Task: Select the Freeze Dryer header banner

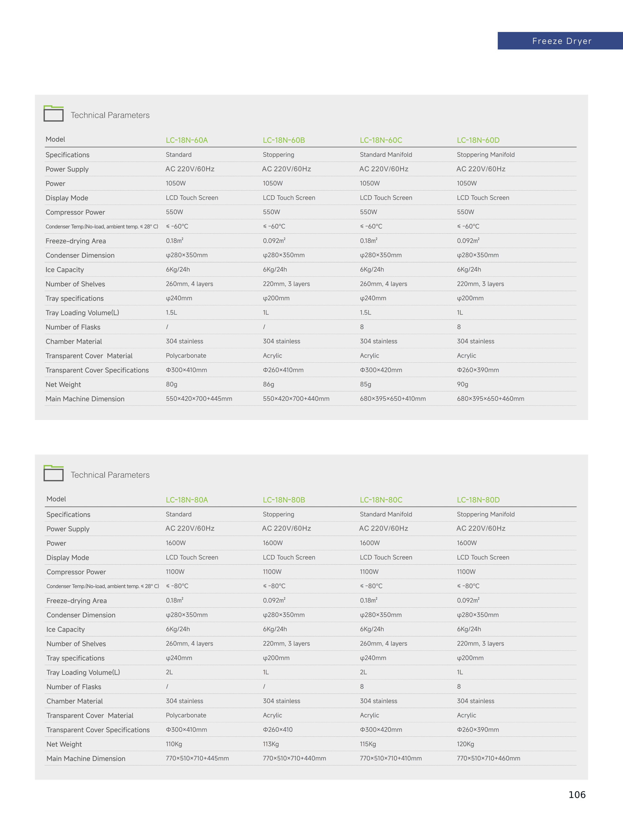Action: pos(560,41)
